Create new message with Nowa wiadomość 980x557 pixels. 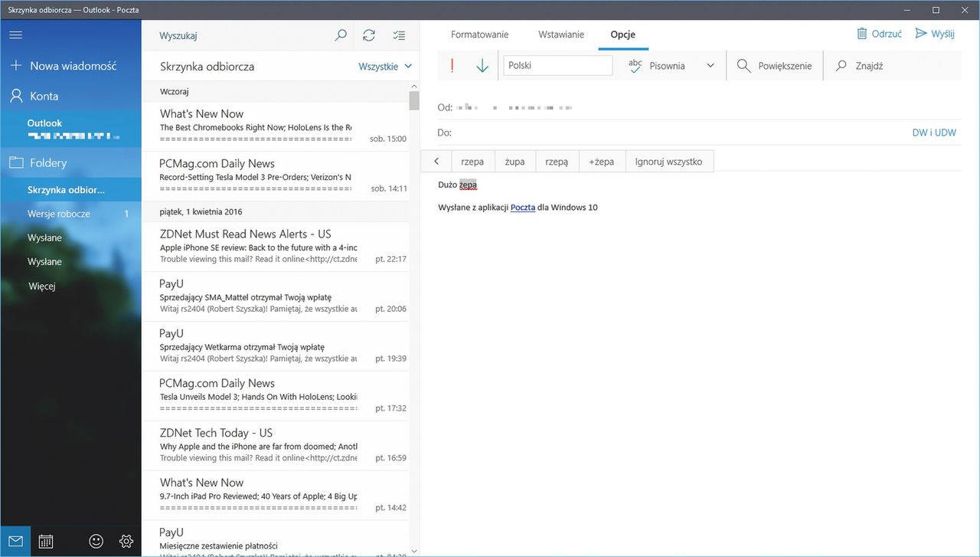70,66
